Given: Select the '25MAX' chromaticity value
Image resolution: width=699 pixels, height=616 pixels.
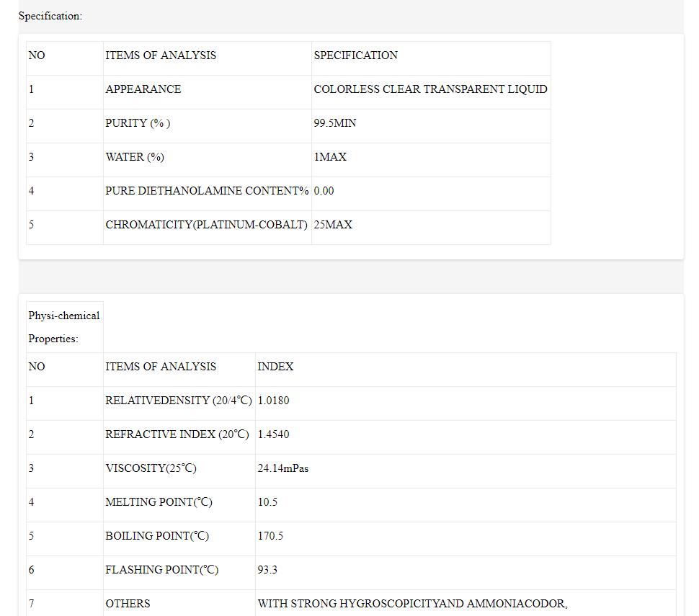Looking at the screenshot, I should [x=333, y=225].
